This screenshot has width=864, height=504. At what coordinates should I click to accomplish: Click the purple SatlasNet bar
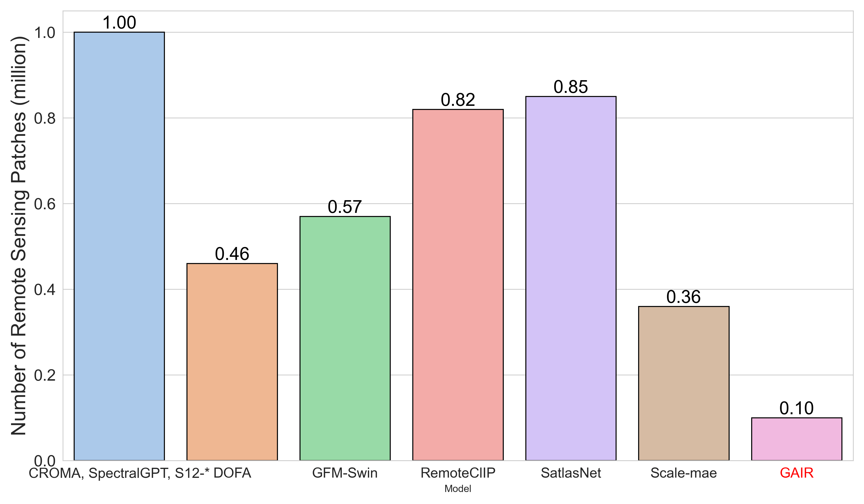[570, 278]
